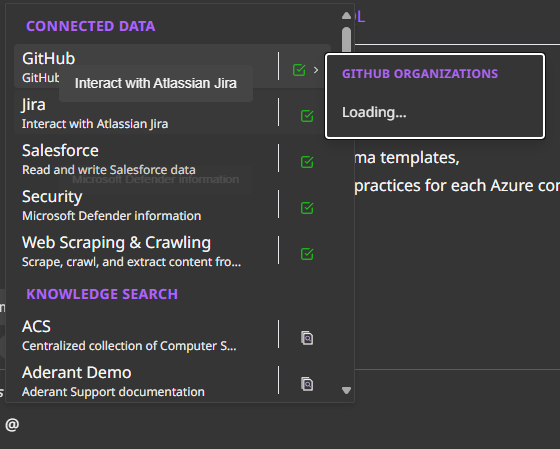Image resolution: width=560 pixels, height=449 pixels.
Task: Toggle the Web Scraping & Crawling checkbox
Action: pos(307,254)
